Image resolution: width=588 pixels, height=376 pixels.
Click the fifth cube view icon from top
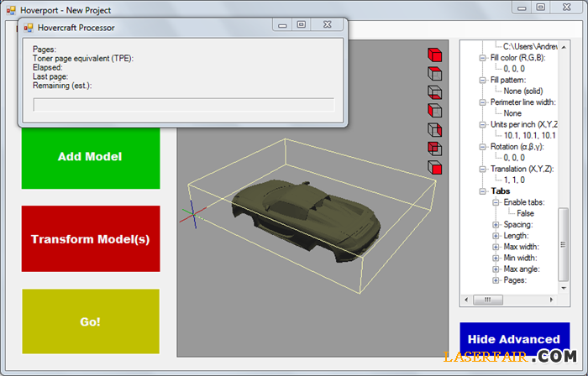pos(434,129)
